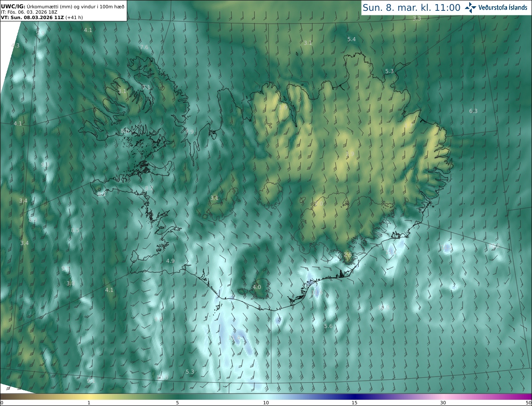Click the map value '6.3'
532x406 pixels.
(x=473, y=111)
